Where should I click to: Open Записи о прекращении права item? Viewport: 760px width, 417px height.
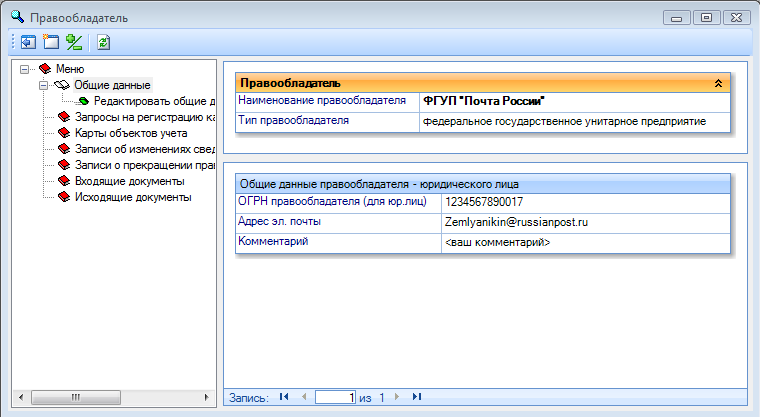coord(144,165)
